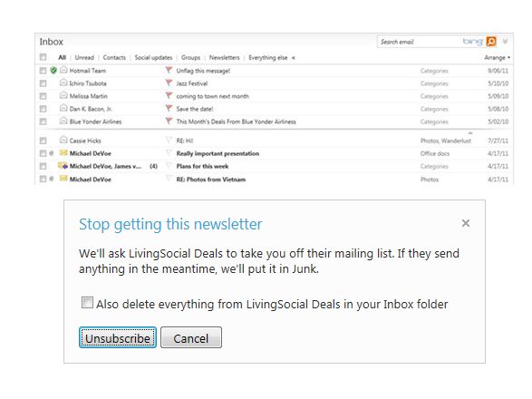Viewport: 532px width, 399px height.
Task: Open Categories for Save the date! message
Action: (434, 109)
